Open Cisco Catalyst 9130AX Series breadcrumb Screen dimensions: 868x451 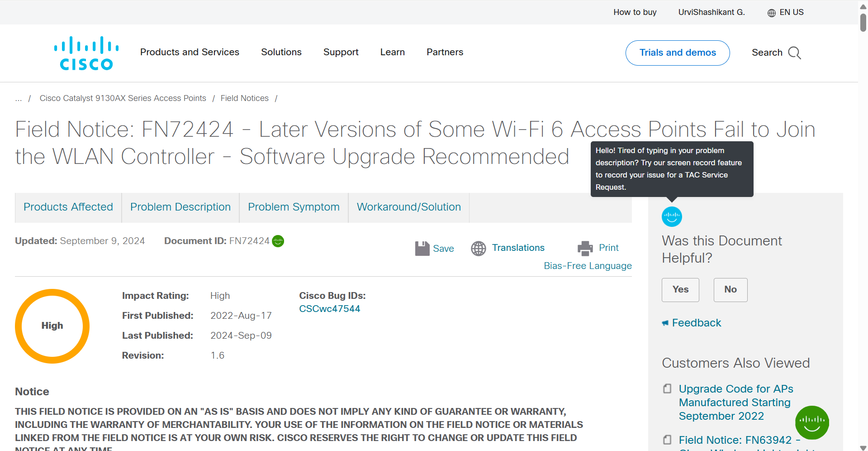[x=123, y=98]
